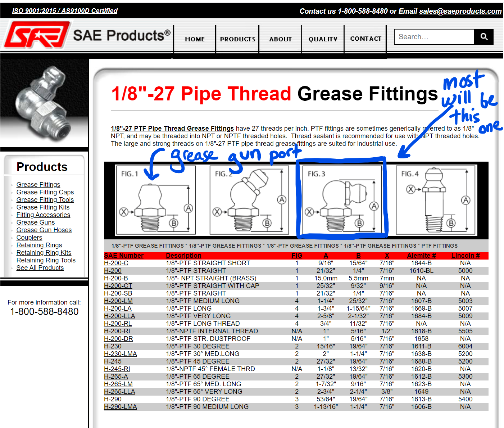The width and height of the screenshot is (504, 428).
Task: Open Grease Fitting Kits sidebar link
Action: [x=43, y=207]
